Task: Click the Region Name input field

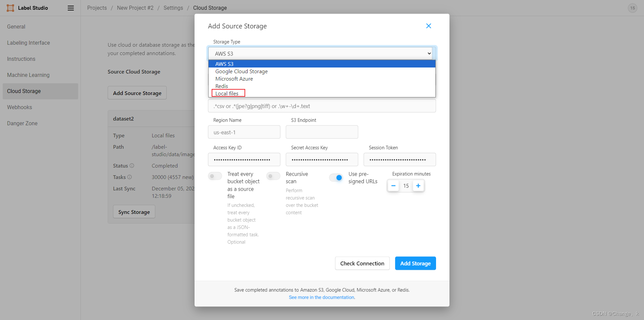Action: point(244,132)
